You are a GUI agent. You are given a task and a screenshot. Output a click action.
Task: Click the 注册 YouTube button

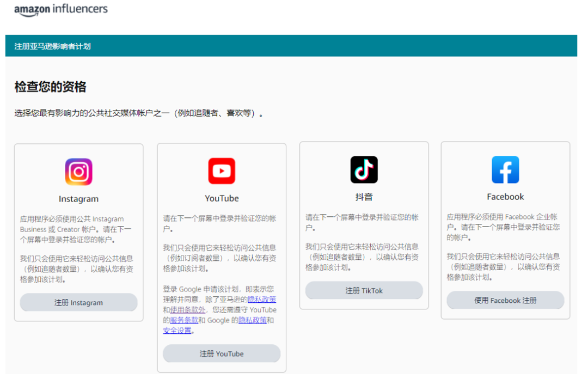pos(221,353)
